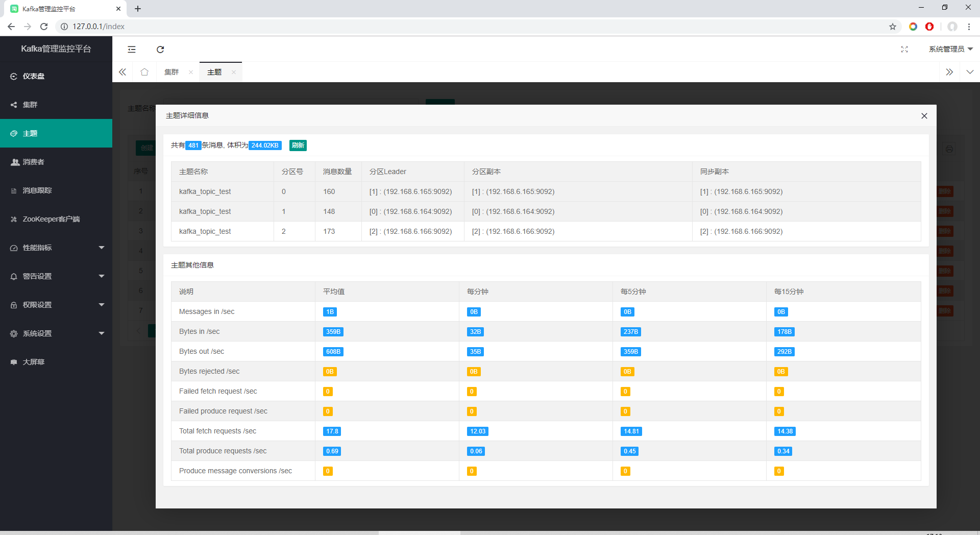Bookmark this page with star icon
This screenshot has height=535, width=980.
[x=893, y=27]
